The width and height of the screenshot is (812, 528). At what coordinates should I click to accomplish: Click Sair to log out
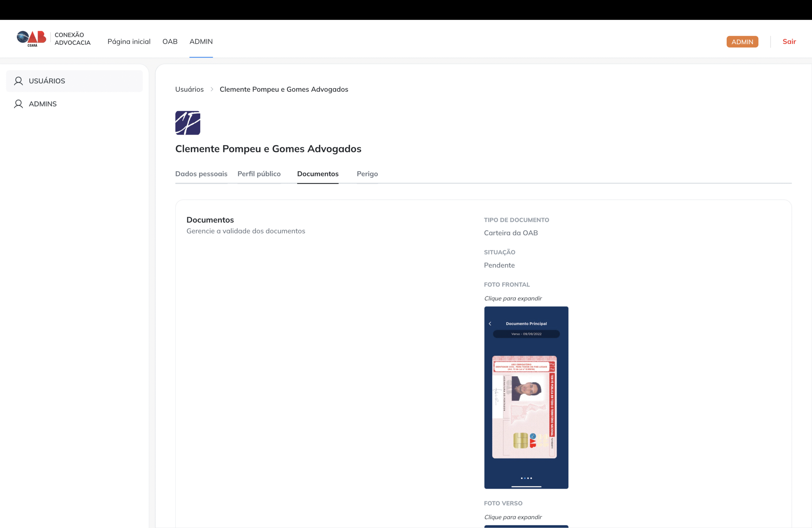tap(789, 41)
